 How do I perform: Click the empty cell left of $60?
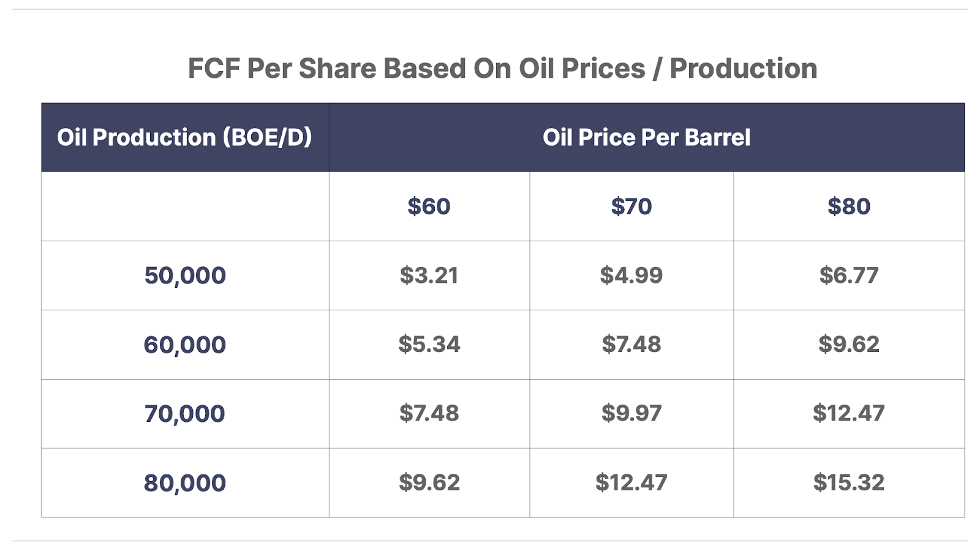[185, 206]
